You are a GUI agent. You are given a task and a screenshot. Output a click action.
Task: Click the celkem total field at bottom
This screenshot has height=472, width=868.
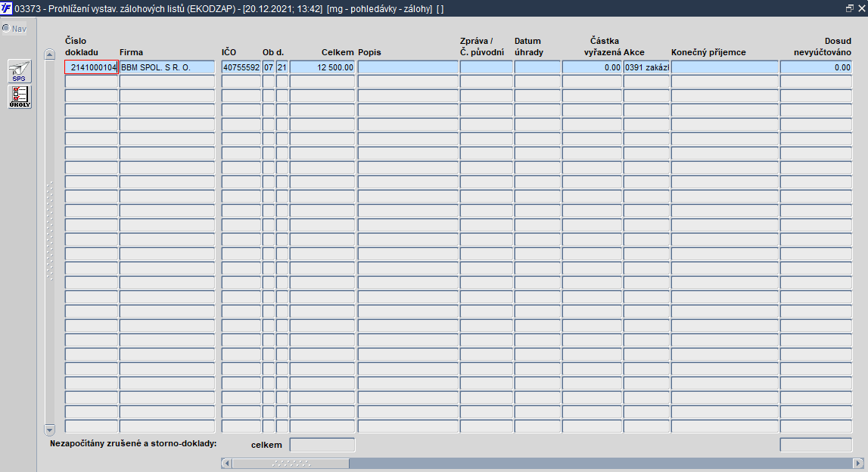pyautogui.click(x=322, y=445)
